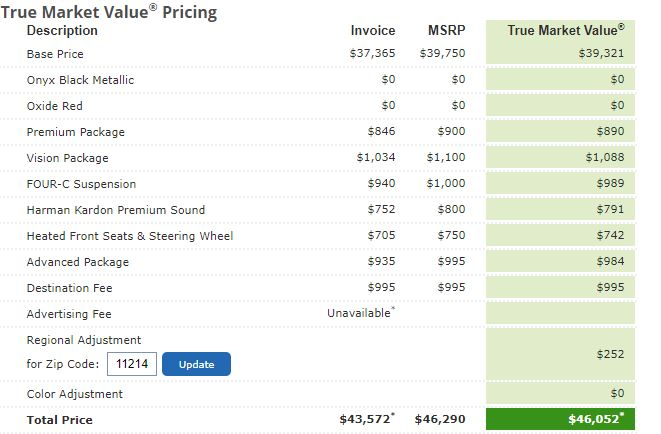Click the Base Price MSRP $39,750 value
Viewport: 661px width, 434px height.
point(442,54)
